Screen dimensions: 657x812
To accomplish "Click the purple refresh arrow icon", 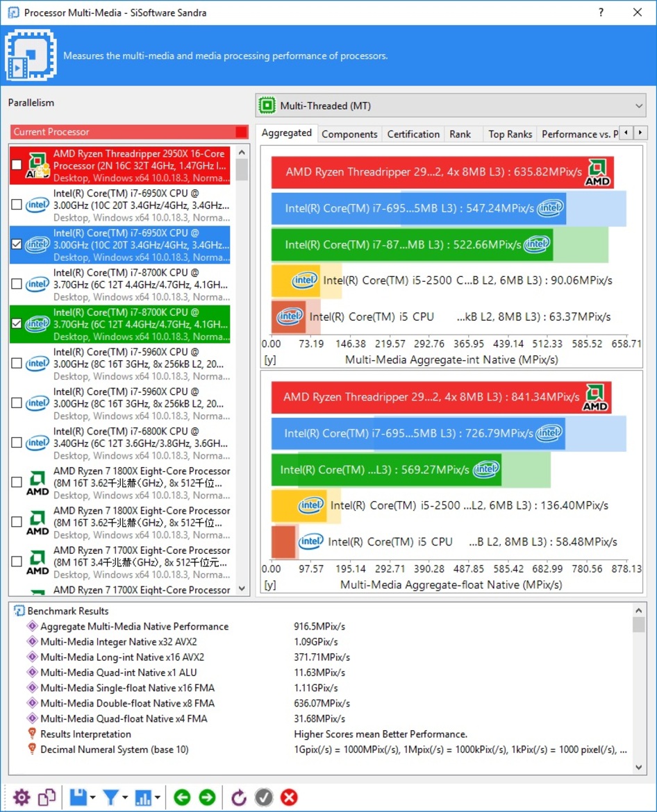I will tap(238, 797).
